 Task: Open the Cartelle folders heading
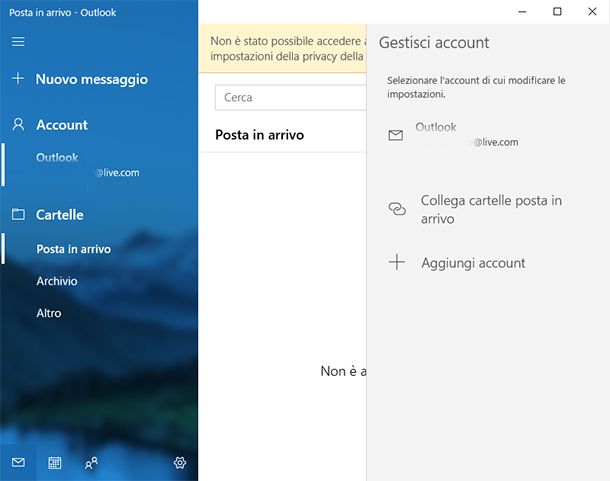[60, 215]
